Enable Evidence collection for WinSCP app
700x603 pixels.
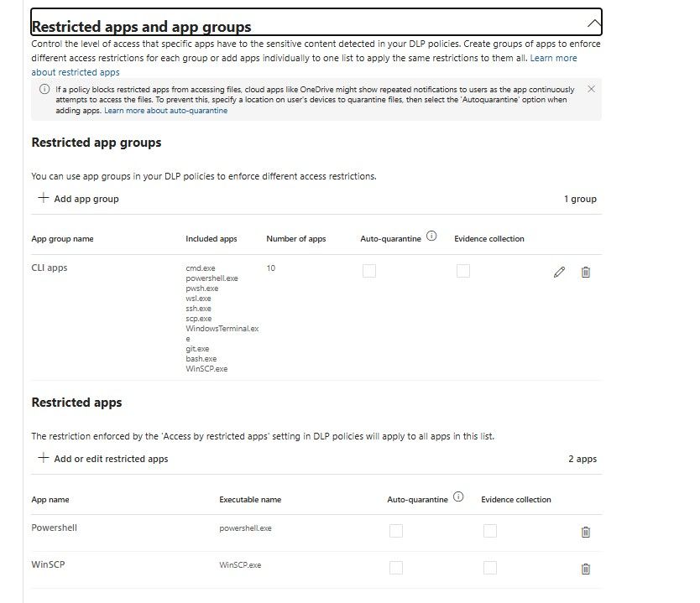tap(490, 568)
